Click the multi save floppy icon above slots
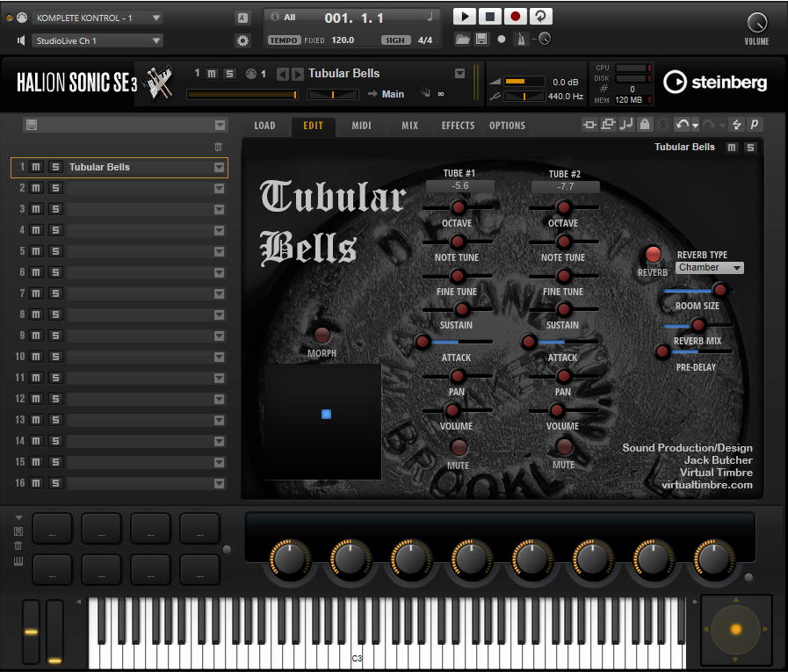Image resolution: width=788 pixels, height=672 pixels. (x=32, y=125)
